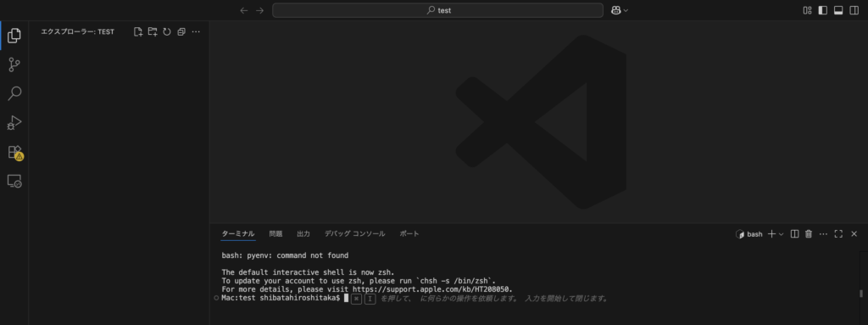Go forward using the right arrow

coord(259,10)
